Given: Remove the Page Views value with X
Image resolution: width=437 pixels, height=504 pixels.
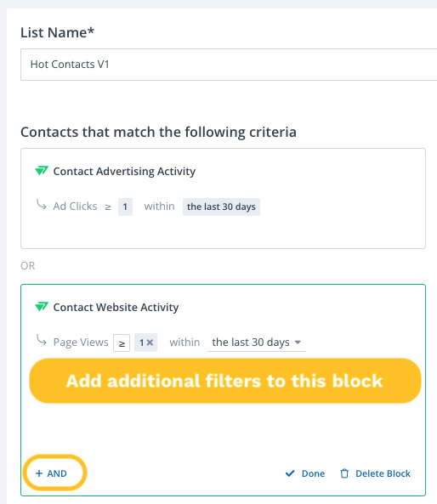Looking at the screenshot, I should click(150, 343).
